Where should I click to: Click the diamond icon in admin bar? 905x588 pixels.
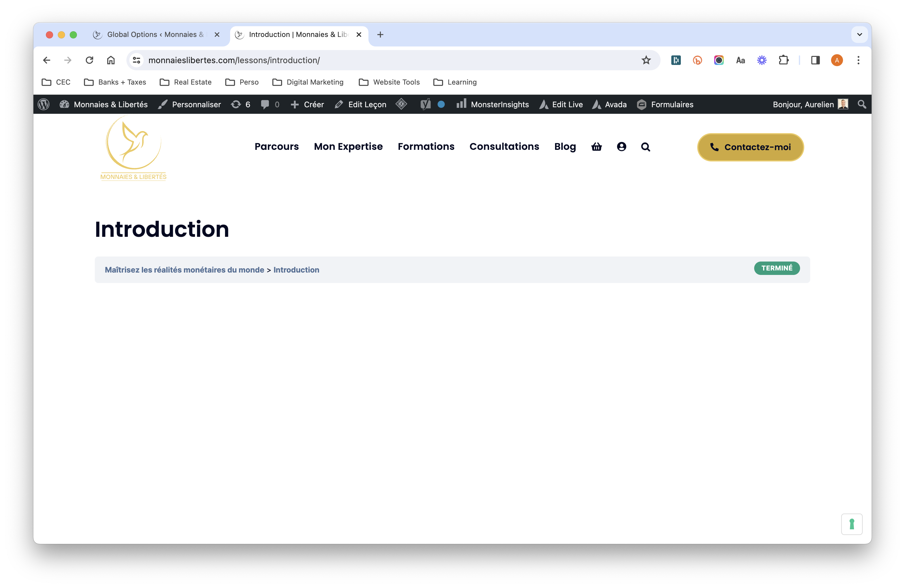click(402, 104)
